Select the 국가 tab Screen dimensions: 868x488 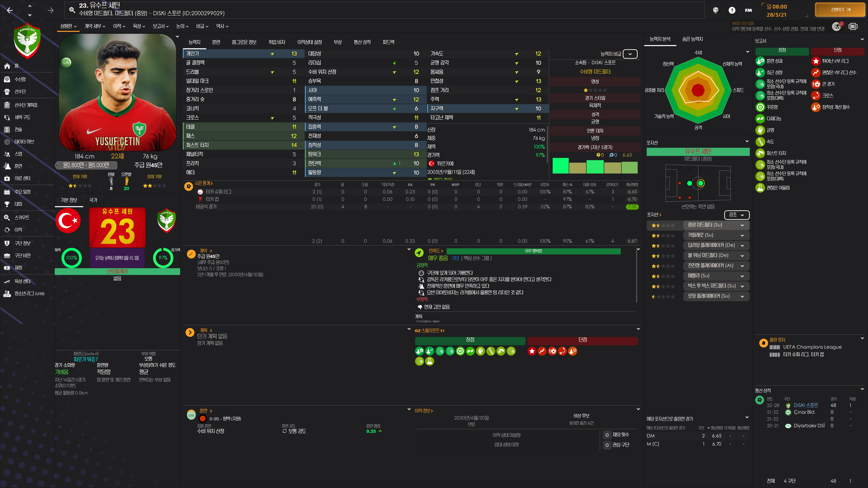click(93, 200)
